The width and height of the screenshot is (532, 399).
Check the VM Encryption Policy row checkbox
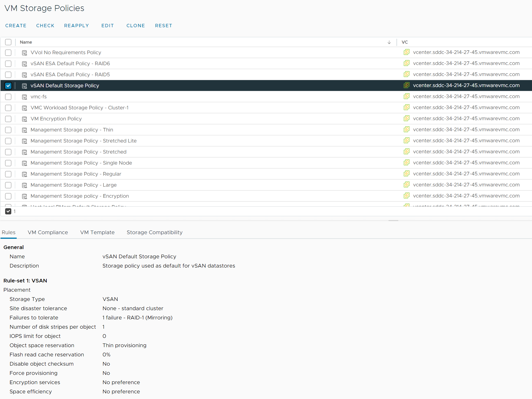click(x=8, y=119)
